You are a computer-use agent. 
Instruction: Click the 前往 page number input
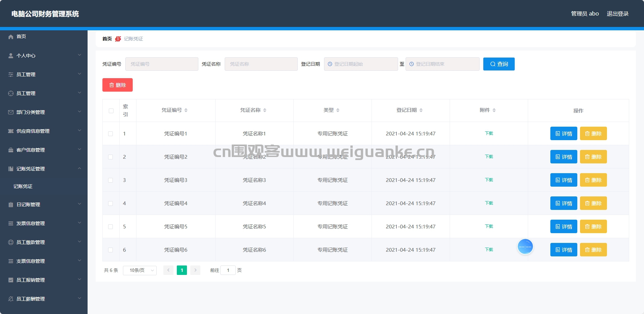[228, 270]
